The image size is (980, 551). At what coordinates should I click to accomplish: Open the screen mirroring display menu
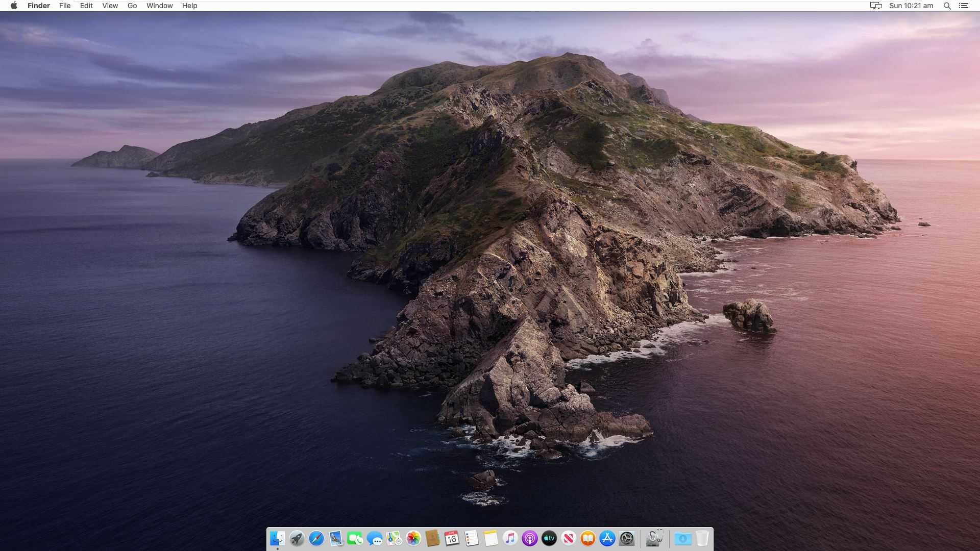click(876, 6)
